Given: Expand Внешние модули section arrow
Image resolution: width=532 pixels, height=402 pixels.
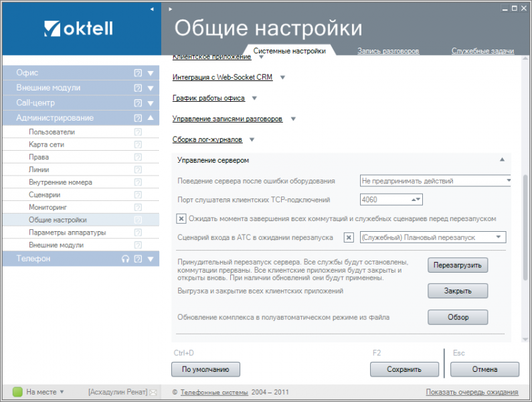Looking at the screenshot, I should (151, 88).
